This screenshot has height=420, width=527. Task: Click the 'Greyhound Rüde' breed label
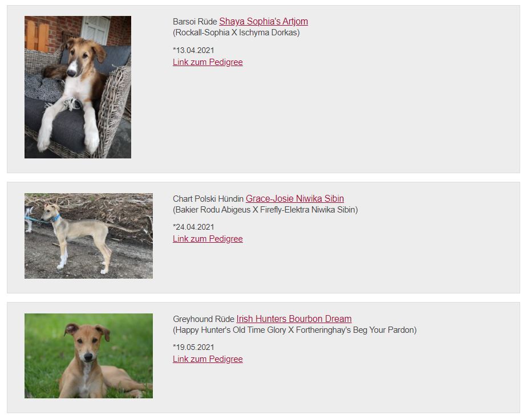coord(204,319)
